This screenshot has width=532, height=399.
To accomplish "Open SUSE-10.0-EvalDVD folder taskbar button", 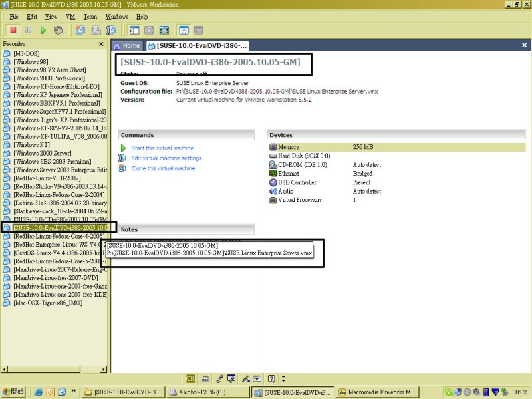I will coord(123,392).
